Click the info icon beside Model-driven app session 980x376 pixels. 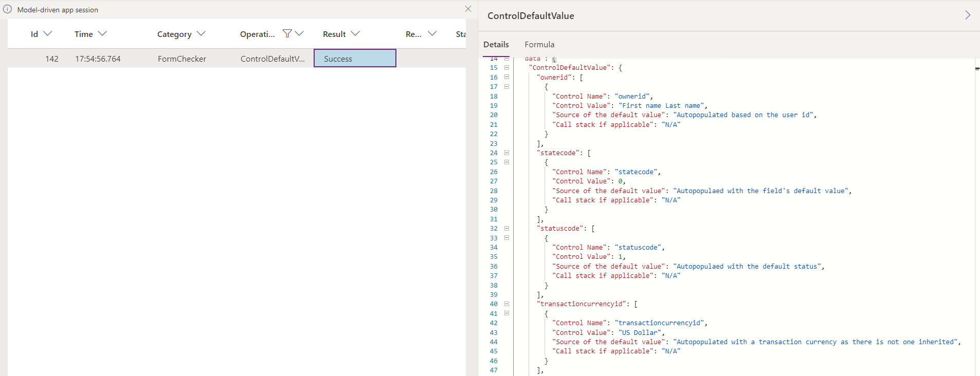tap(8, 9)
